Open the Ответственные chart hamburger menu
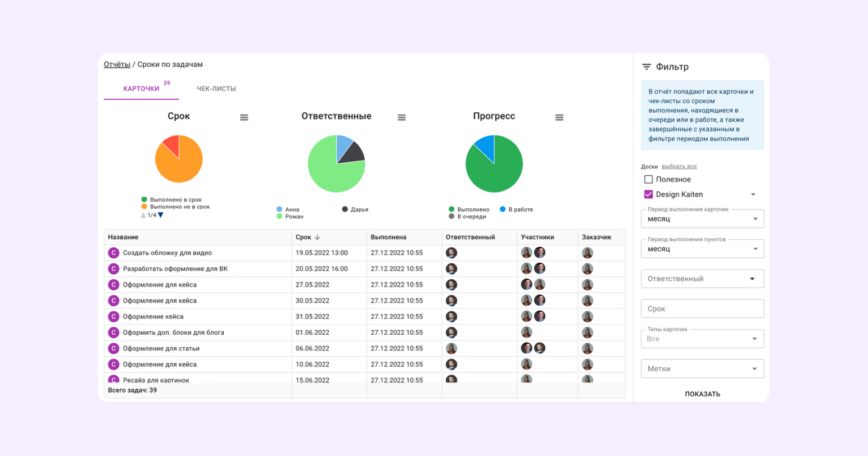 pyautogui.click(x=401, y=117)
